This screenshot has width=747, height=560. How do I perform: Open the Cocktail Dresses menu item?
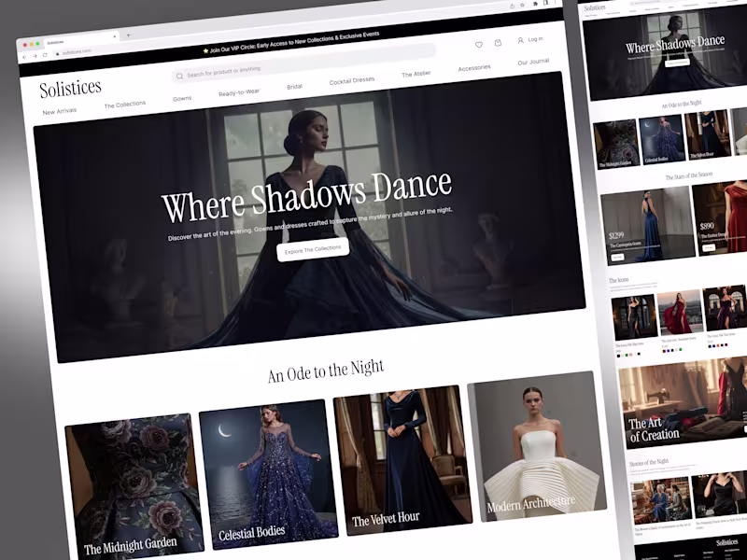click(352, 81)
